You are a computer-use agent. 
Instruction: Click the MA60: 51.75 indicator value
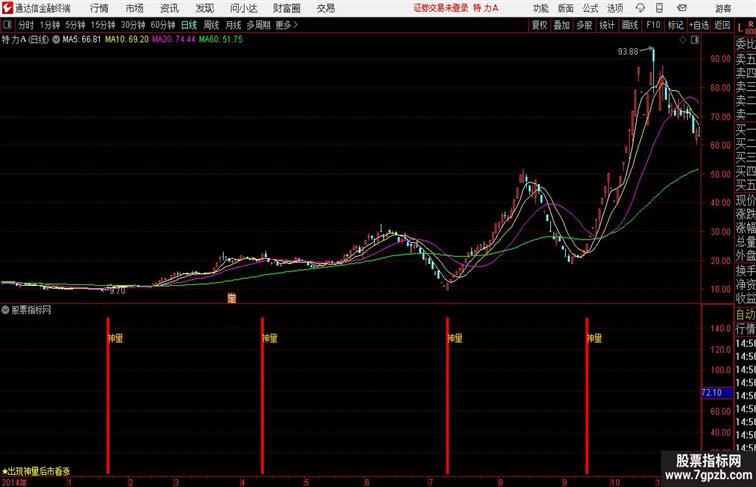pos(221,40)
